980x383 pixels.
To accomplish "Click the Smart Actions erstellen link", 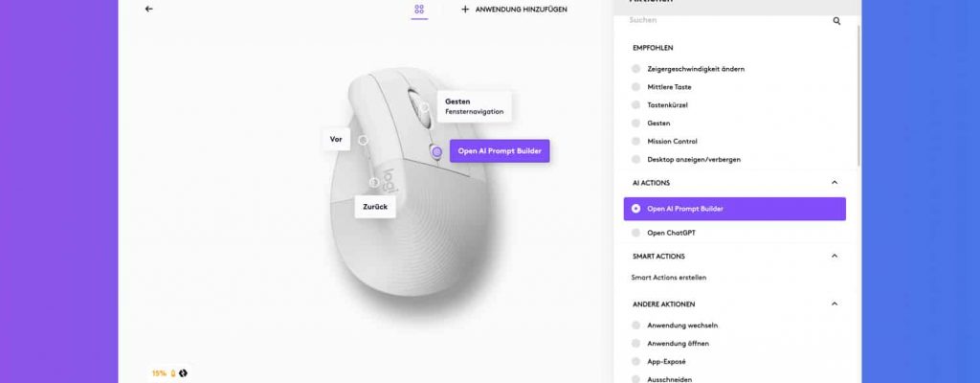I will [669, 278].
